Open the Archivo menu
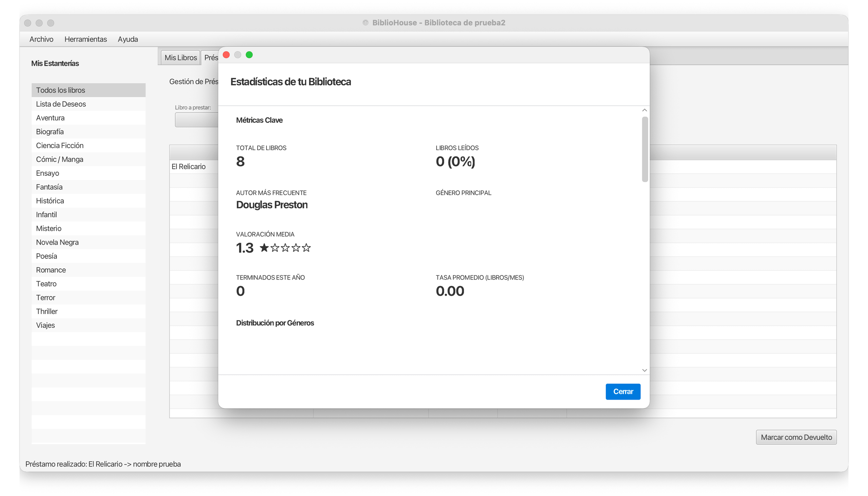Image resolution: width=868 pixels, height=496 pixels. pos(41,39)
